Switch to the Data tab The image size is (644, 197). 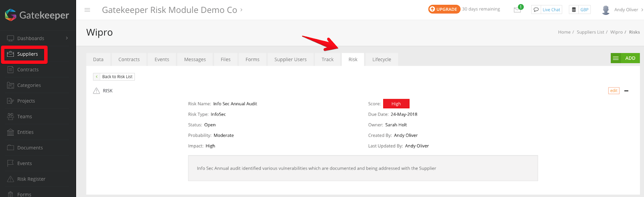[98, 59]
